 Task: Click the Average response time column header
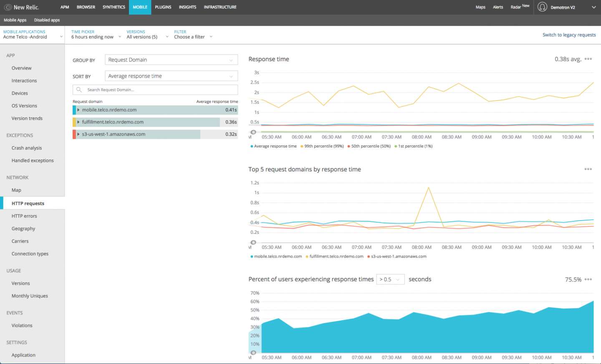coord(217,101)
